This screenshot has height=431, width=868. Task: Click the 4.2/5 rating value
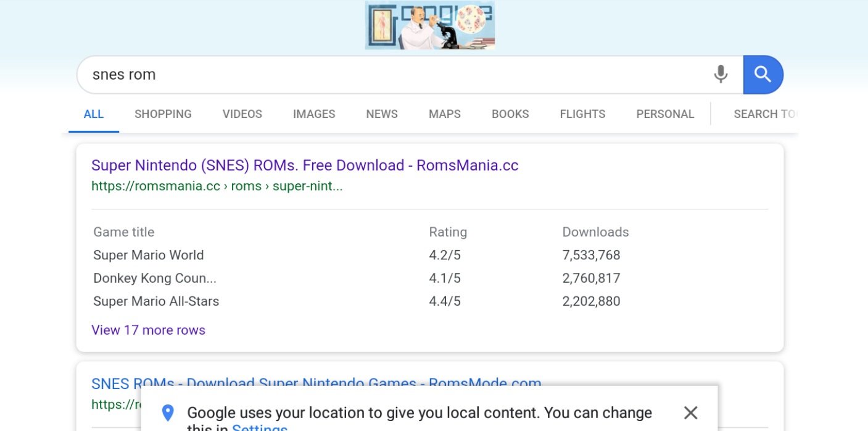(x=445, y=255)
